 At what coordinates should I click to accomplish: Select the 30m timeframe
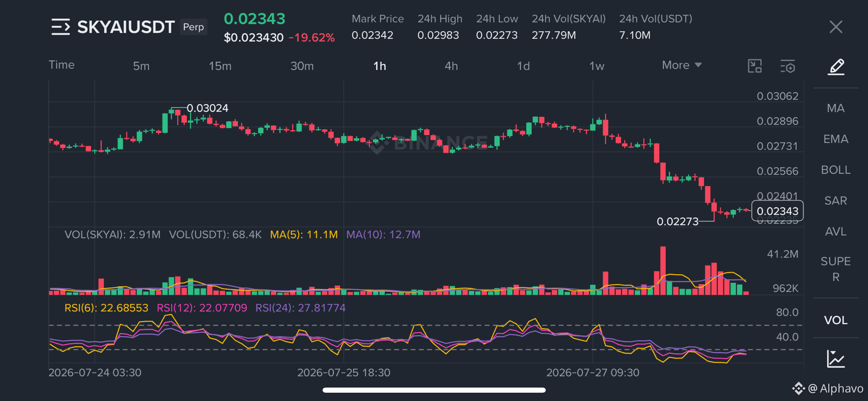tap(302, 66)
